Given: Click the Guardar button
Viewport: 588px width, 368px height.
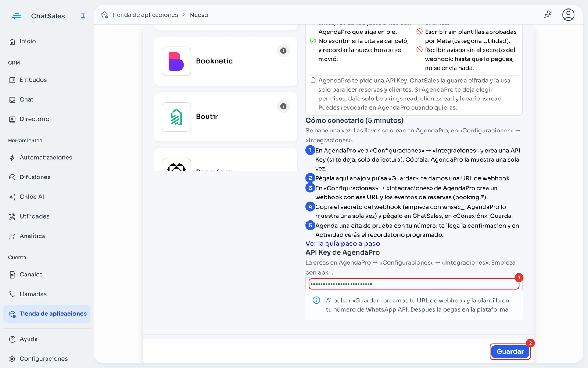Looking at the screenshot, I should [x=510, y=351].
